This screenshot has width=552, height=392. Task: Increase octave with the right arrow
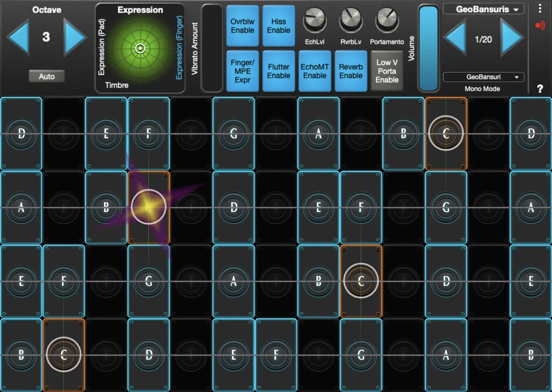[75, 37]
